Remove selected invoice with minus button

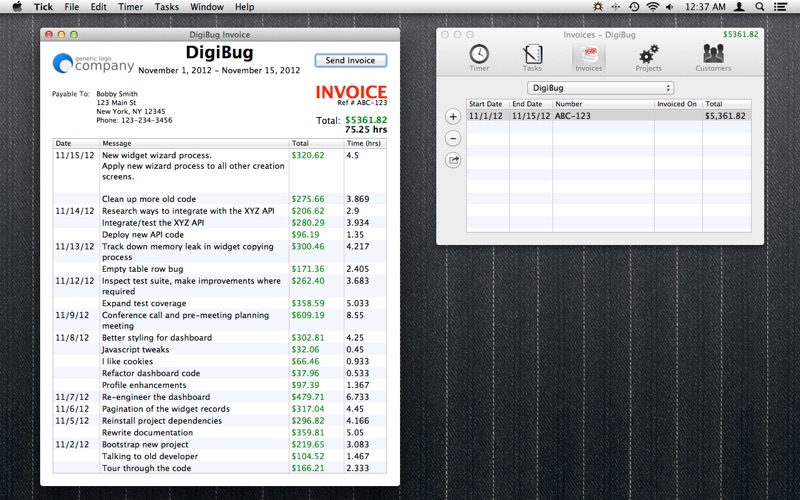453,138
